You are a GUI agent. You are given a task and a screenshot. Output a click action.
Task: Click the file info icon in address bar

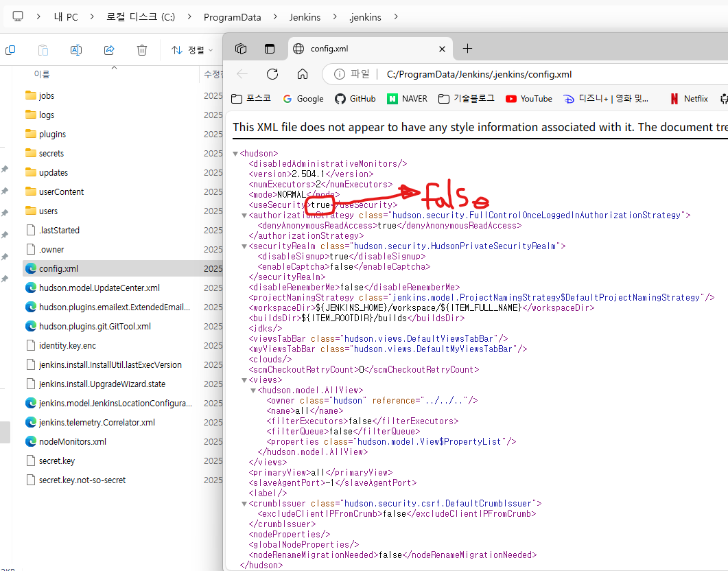point(340,74)
